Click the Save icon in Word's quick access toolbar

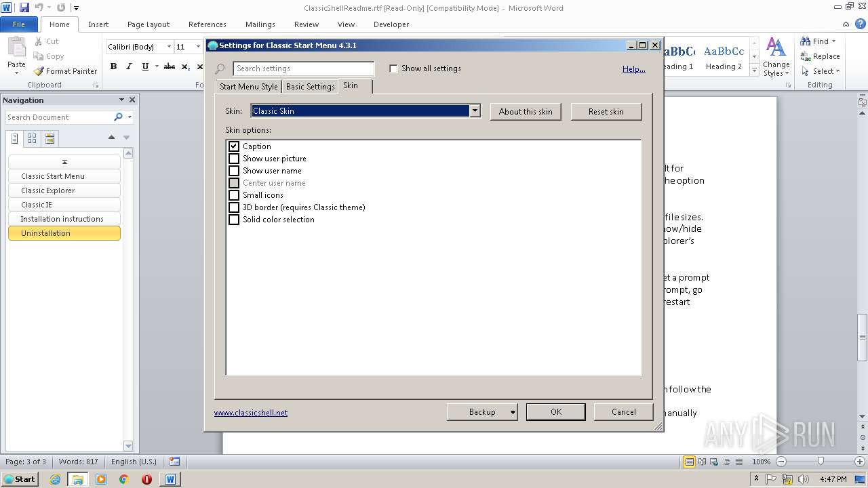click(x=24, y=7)
